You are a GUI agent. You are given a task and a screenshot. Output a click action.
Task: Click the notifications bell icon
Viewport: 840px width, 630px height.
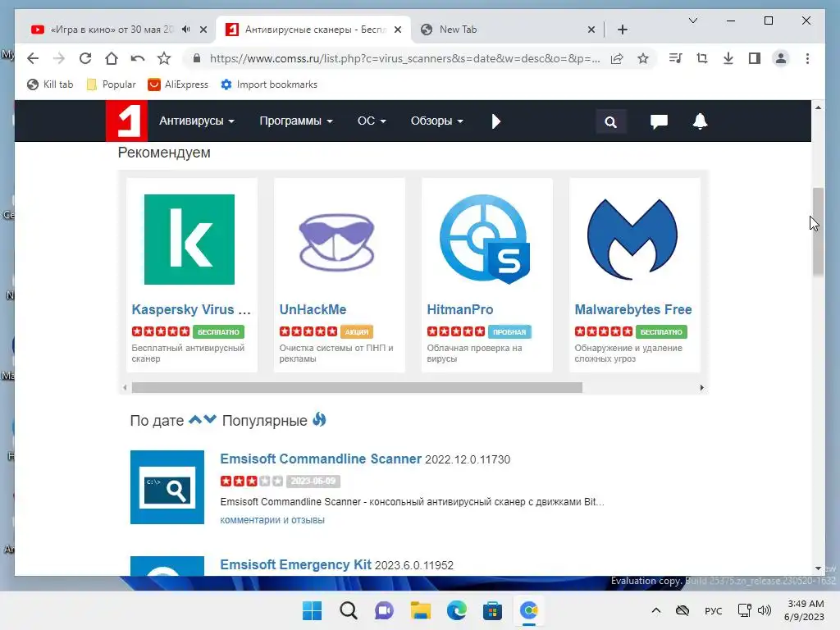[x=701, y=121]
